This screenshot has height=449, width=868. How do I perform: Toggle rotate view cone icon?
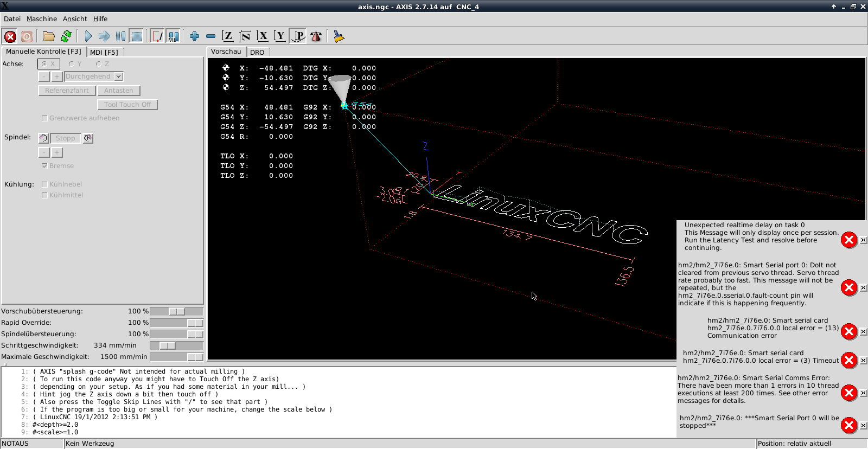[316, 36]
